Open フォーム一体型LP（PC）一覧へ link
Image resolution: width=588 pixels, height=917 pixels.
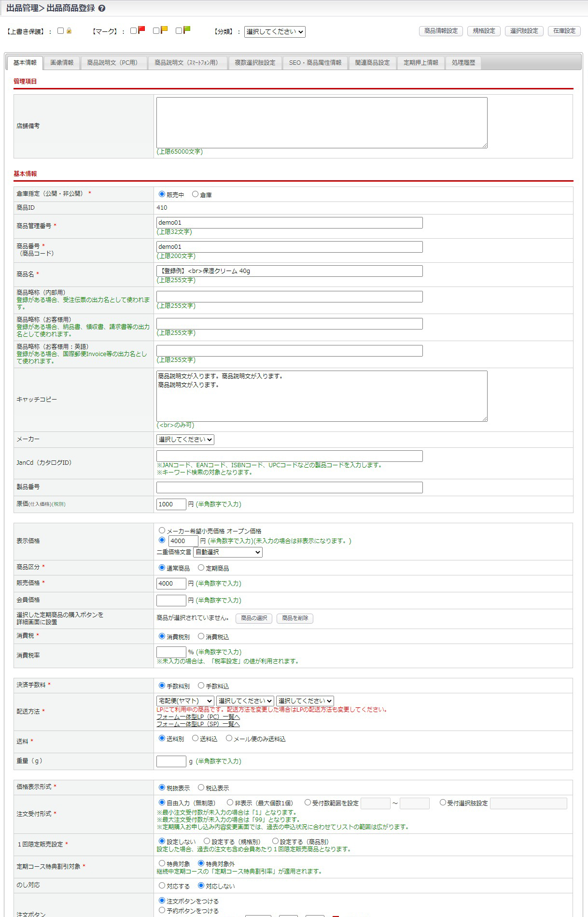[198, 717]
